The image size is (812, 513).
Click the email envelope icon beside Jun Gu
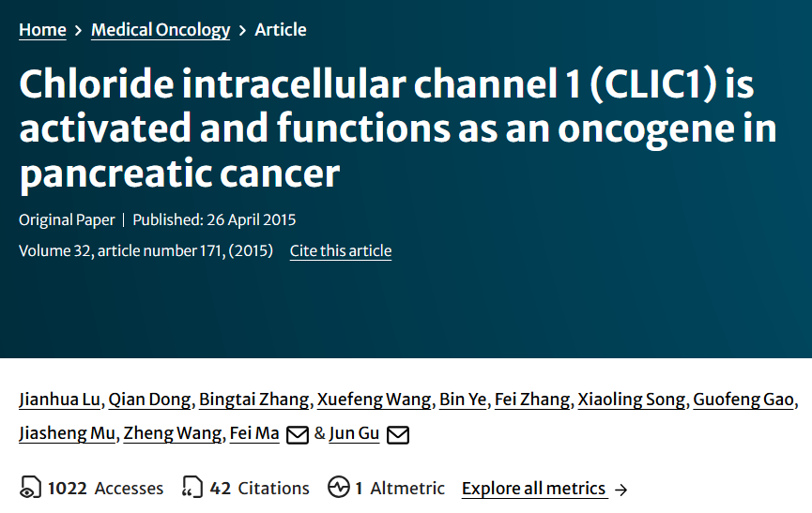398,434
